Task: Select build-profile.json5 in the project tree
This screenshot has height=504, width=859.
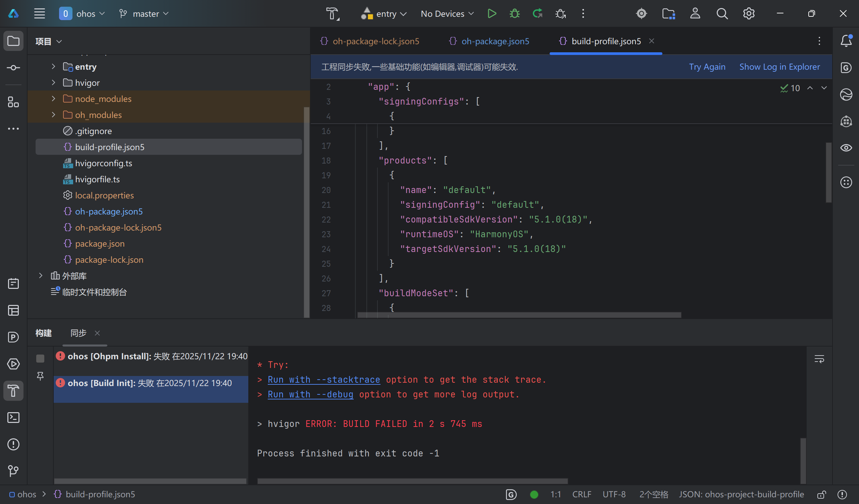Action: (110, 147)
